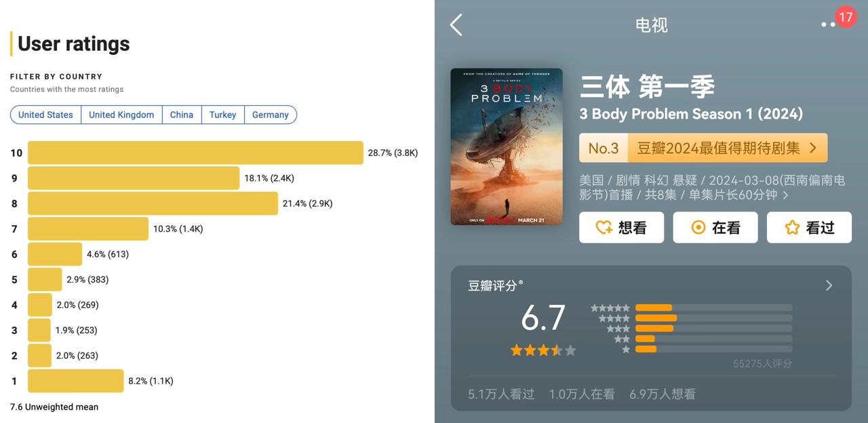Expand the 豆瓣评分 rating details chevron
The width and height of the screenshot is (868, 423).
[829, 285]
